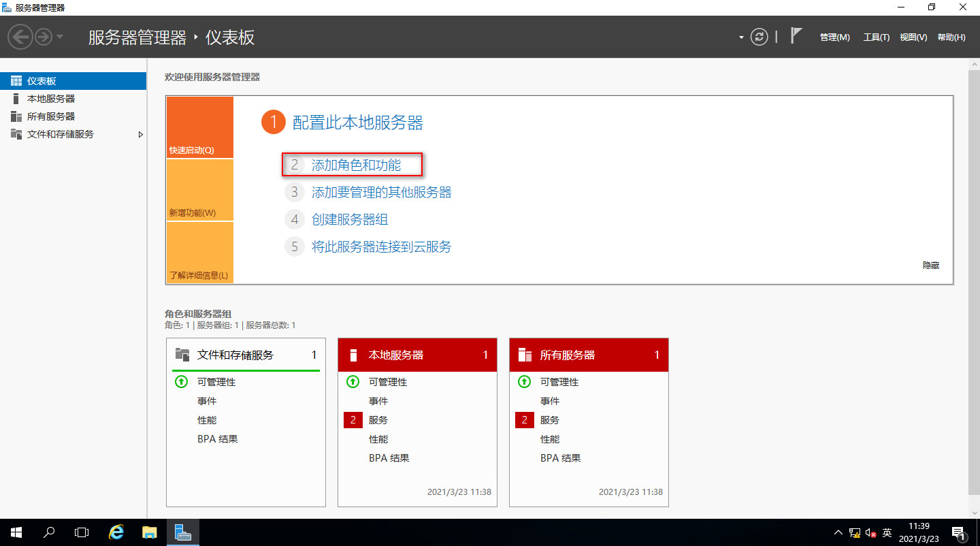Click the forward navigation arrow button
Image resolution: width=980 pixels, height=546 pixels.
point(44,37)
